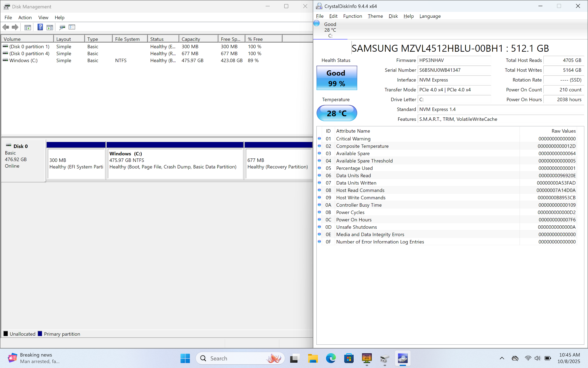The height and width of the screenshot is (368, 588).
Task: Open the Function menu in CrystalDiskInfo
Action: coord(352,16)
